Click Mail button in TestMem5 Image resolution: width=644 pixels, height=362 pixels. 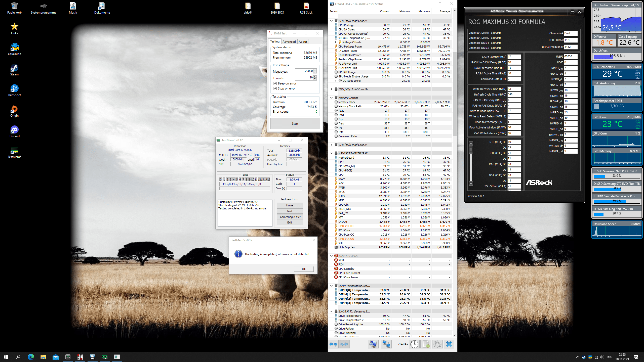point(290,211)
